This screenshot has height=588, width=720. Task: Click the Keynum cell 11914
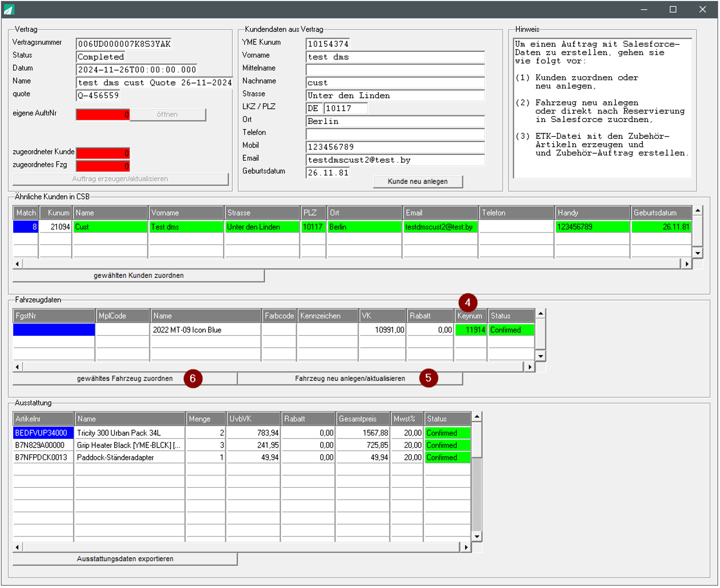(470, 330)
